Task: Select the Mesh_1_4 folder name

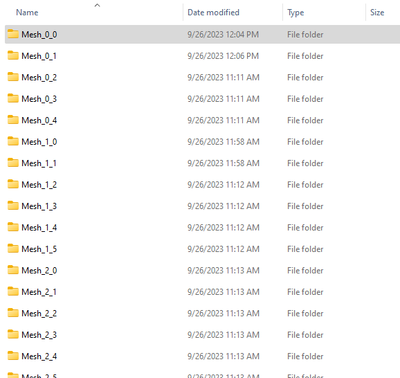Action: [39, 228]
